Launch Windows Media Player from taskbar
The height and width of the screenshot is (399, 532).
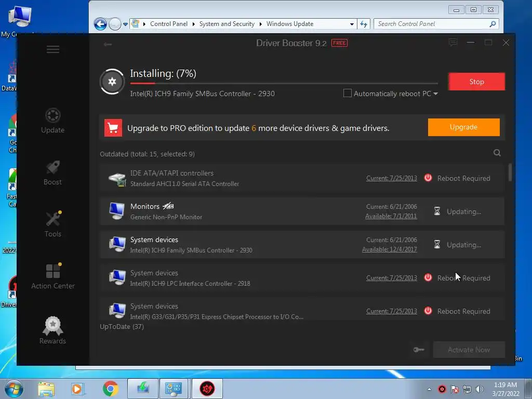(77, 389)
